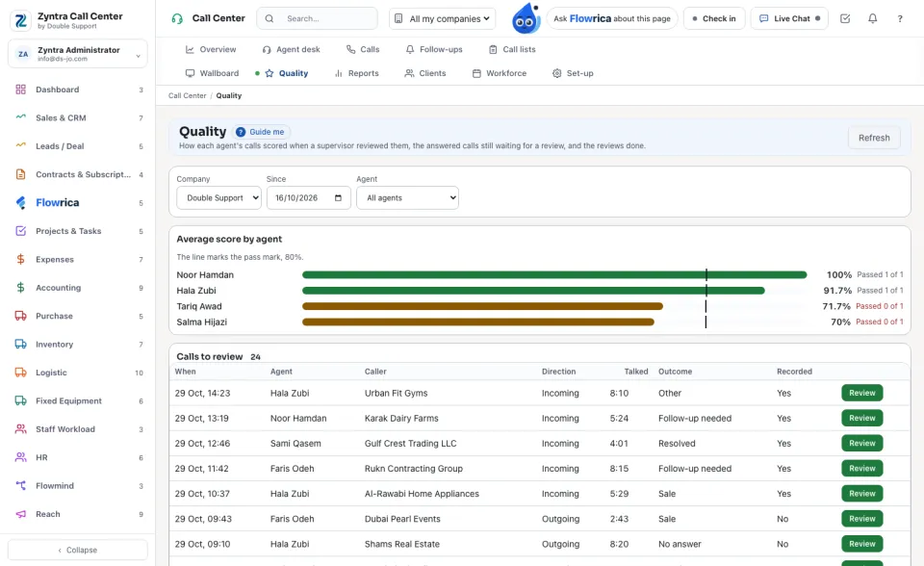Click Tariq Awad's brown score bar
Image resolution: width=924 pixels, height=566 pixels.
click(482, 306)
